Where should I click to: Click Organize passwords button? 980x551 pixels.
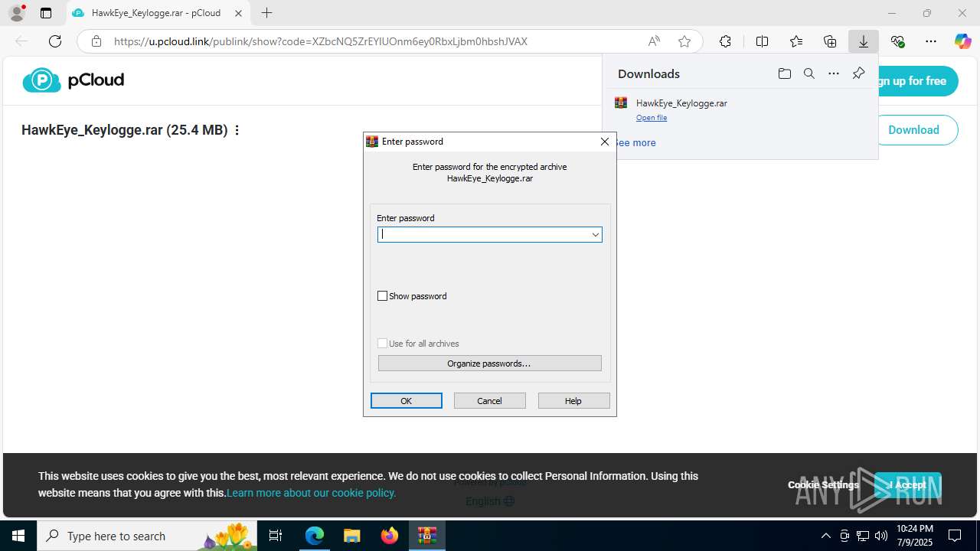tap(489, 364)
